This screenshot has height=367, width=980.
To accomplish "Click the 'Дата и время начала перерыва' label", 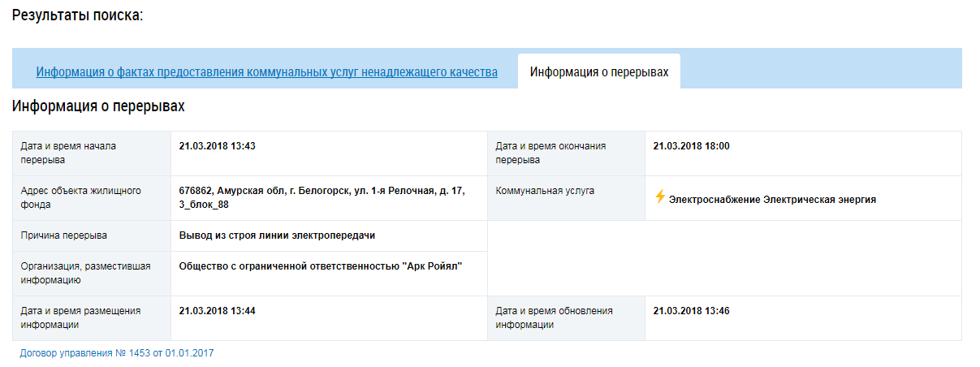I will point(68,153).
